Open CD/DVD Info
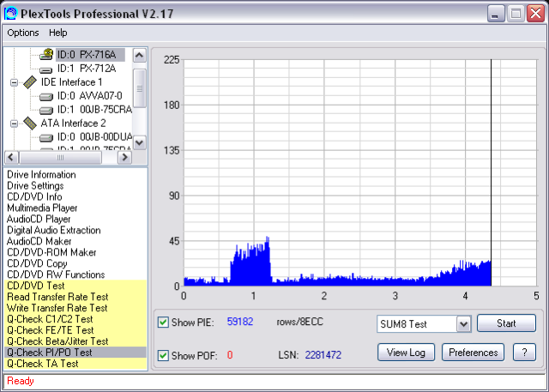This screenshot has width=549, height=392. point(34,196)
